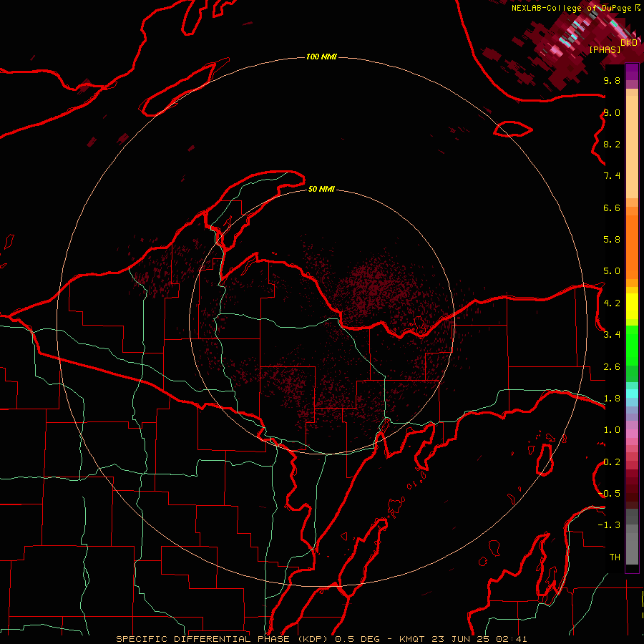Viewport: 644px width, 644px height.
Task: Click the -1.3 color scale value
Action: click(609, 525)
